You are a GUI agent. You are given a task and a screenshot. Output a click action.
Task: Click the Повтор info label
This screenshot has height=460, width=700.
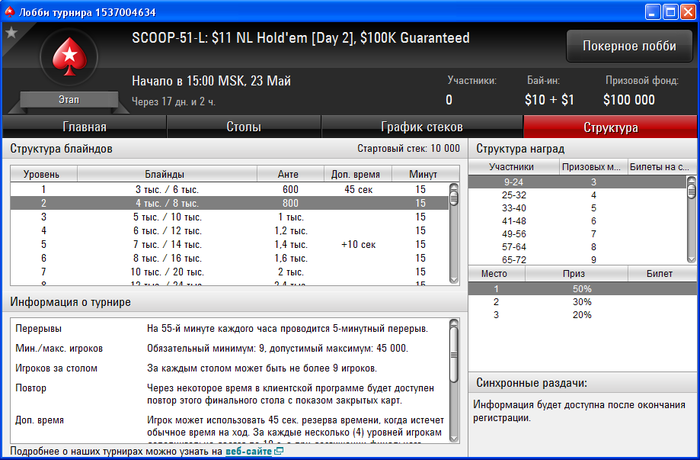[31, 388]
